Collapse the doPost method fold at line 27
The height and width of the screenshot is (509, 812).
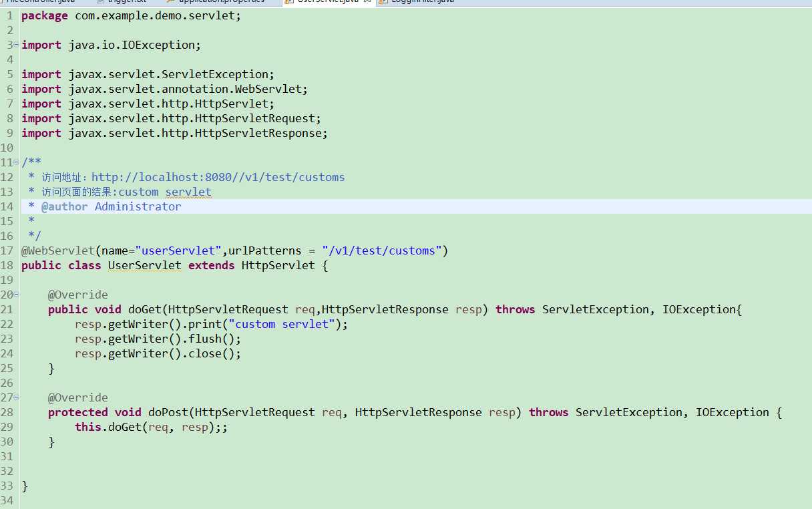17,397
